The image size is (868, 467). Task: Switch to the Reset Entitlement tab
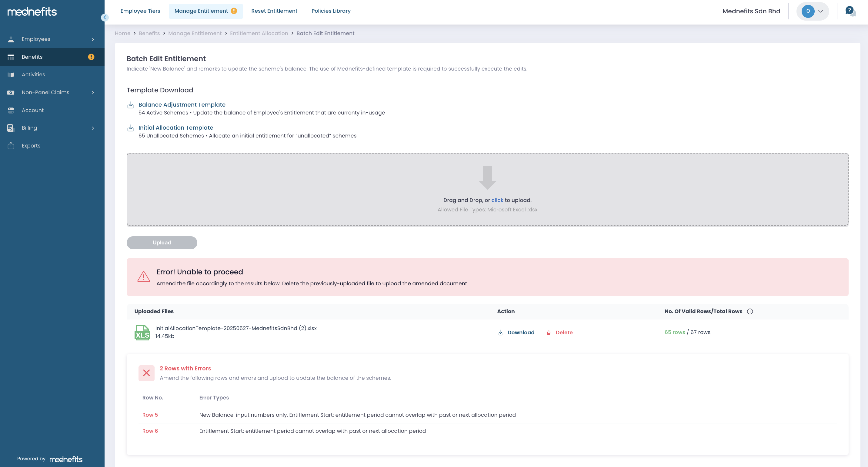tap(274, 11)
